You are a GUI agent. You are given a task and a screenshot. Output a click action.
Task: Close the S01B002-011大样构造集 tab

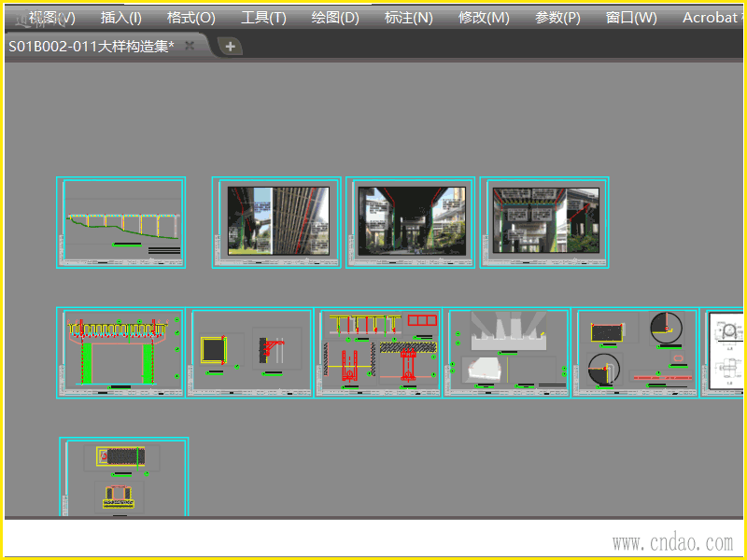point(190,46)
